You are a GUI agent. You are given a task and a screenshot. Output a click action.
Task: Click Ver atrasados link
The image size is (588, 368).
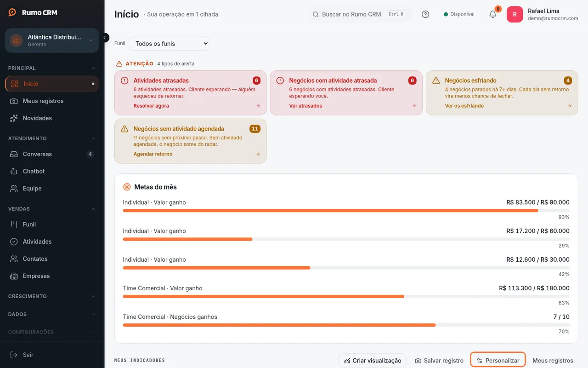point(305,106)
